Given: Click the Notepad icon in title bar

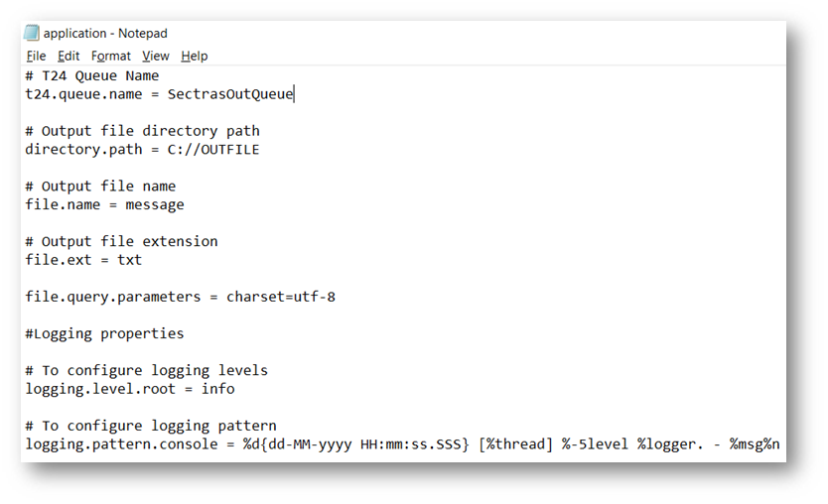Looking at the screenshot, I should 32,34.
